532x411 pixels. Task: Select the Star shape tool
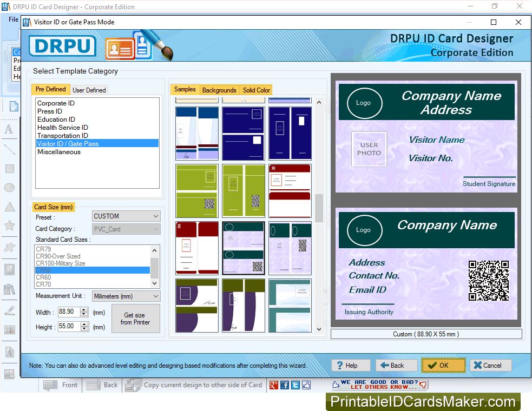(x=10, y=225)
